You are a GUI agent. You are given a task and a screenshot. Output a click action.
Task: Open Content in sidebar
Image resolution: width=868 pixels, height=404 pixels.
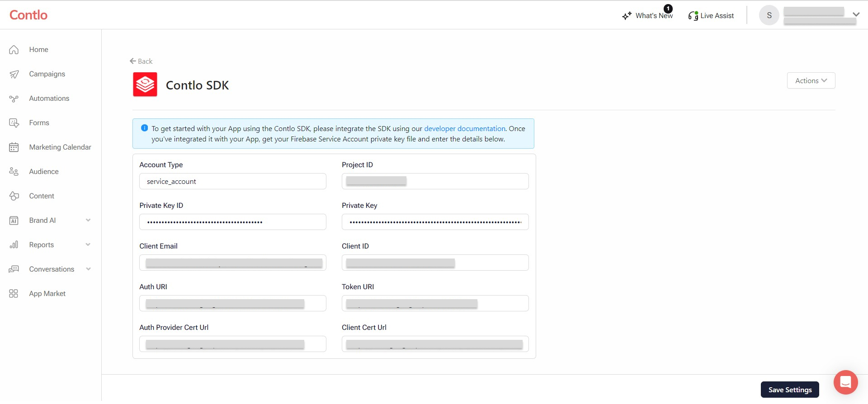click(x=42, y=196)
